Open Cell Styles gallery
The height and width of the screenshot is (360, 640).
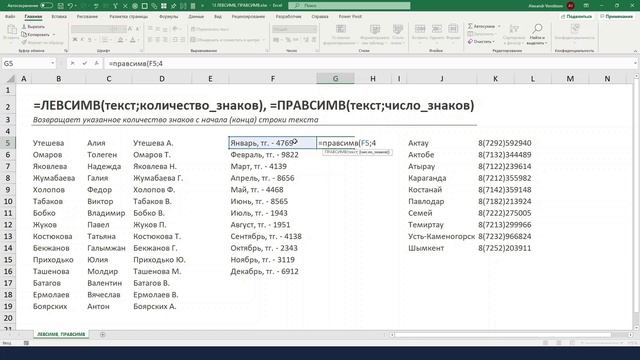click(398, 34)
